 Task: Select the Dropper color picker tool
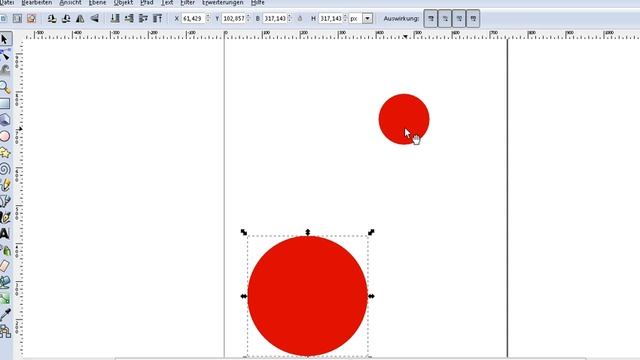pos(5,314)
